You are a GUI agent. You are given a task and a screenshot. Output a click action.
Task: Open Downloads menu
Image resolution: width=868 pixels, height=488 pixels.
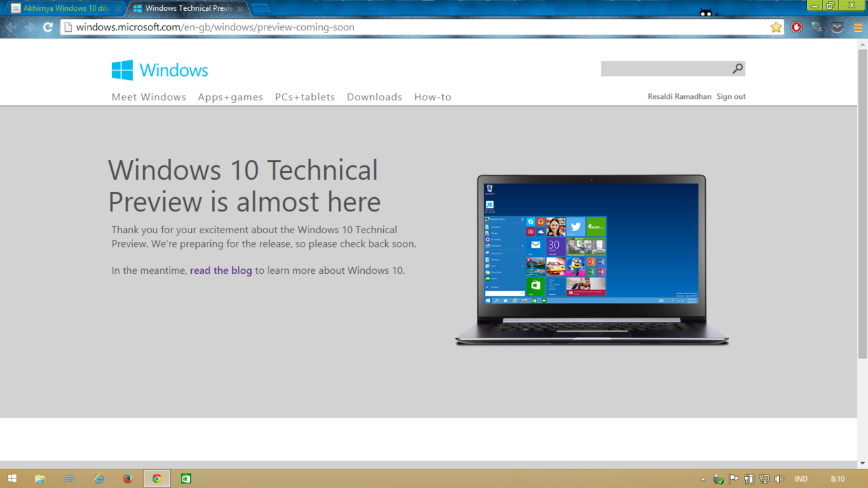pyautogui.click(x=374, y=97)
